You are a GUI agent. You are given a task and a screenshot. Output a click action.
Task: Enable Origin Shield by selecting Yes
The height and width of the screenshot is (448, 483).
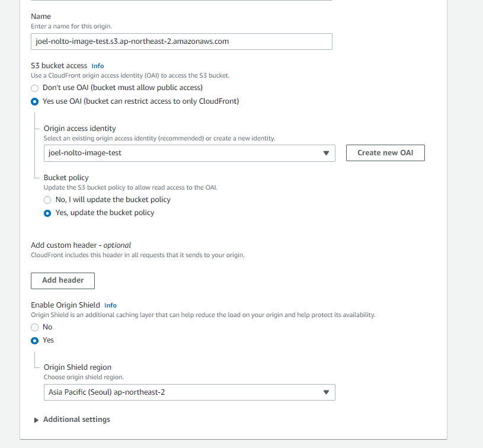point(35,340)
